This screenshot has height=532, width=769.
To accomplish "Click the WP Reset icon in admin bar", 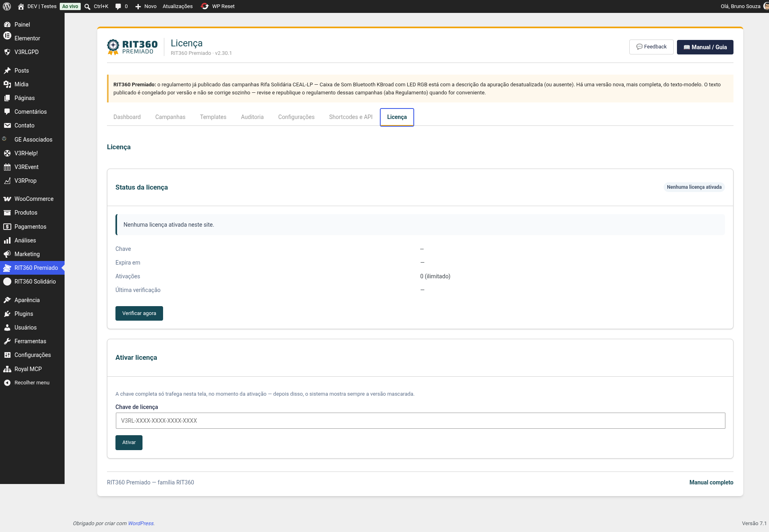I will (x=205, y=6).
